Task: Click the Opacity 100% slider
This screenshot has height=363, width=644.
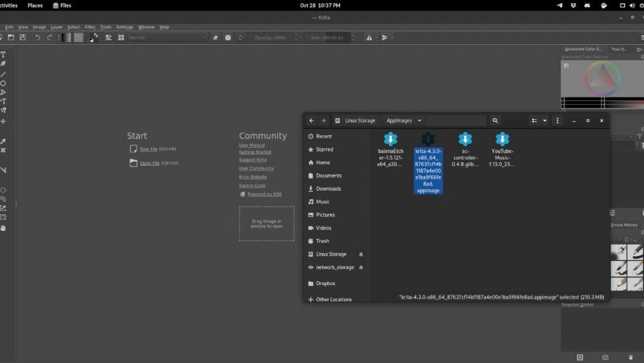Action: [x=271, y=37]
